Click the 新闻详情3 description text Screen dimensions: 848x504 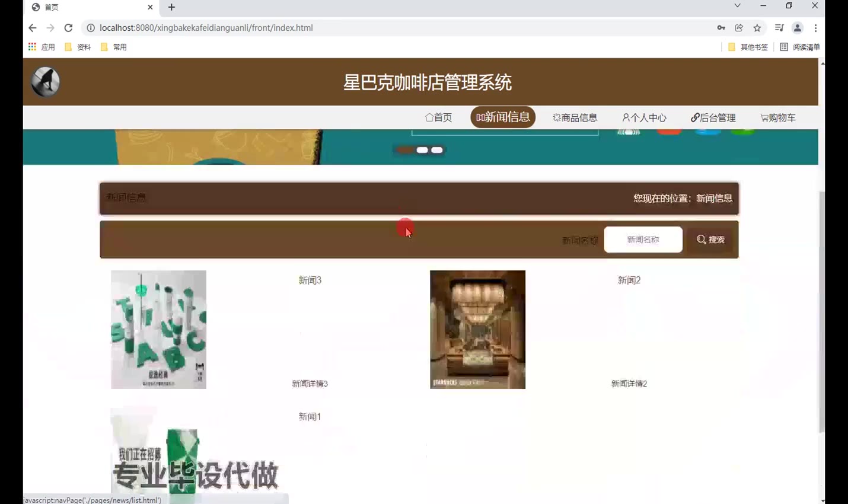(310, 384)
